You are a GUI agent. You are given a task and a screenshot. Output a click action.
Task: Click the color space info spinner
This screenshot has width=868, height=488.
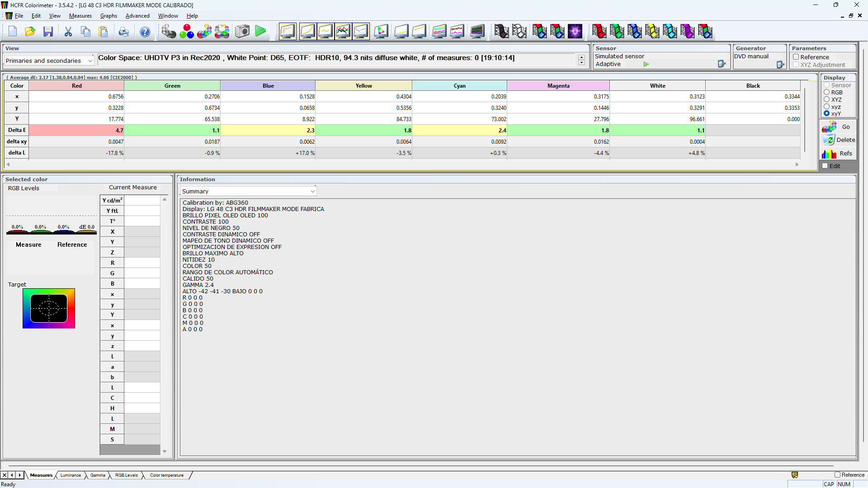pos(581,60)
